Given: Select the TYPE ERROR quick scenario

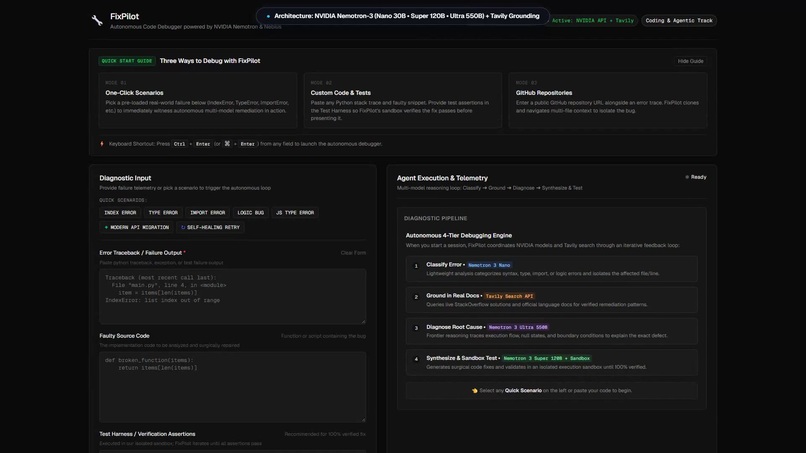Looking at the screenshot, I should [x=163, y=213].
